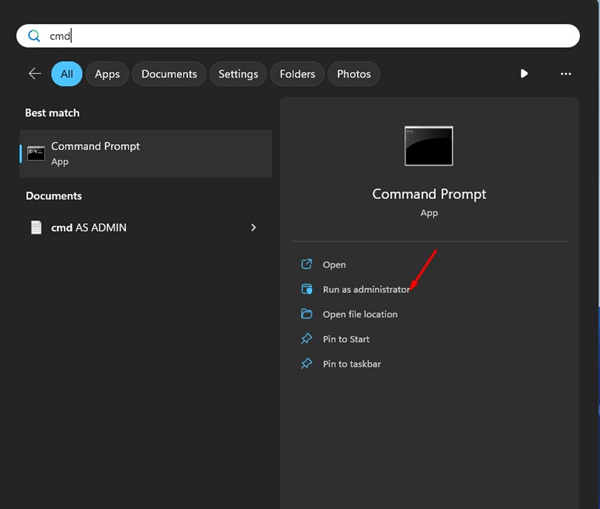600x509 pixels.
Task: Click into the cmd search text field
Action: point(300,36)
